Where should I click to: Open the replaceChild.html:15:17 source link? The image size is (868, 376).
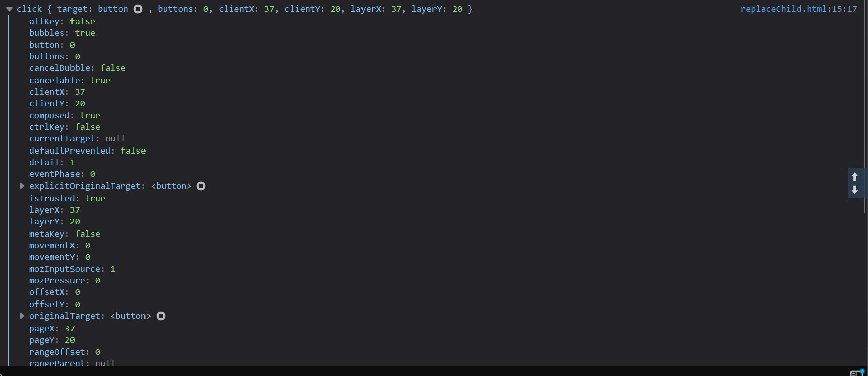tap(798, 9)
